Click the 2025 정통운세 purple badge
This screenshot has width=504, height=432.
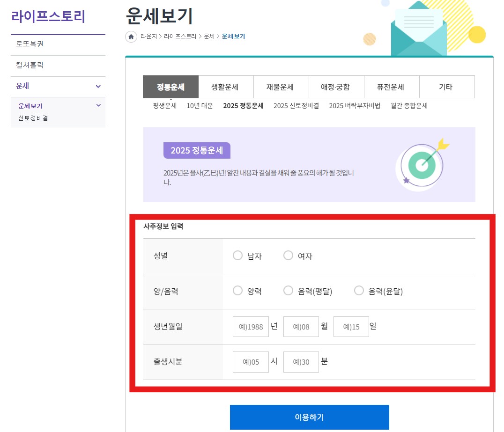196,151
